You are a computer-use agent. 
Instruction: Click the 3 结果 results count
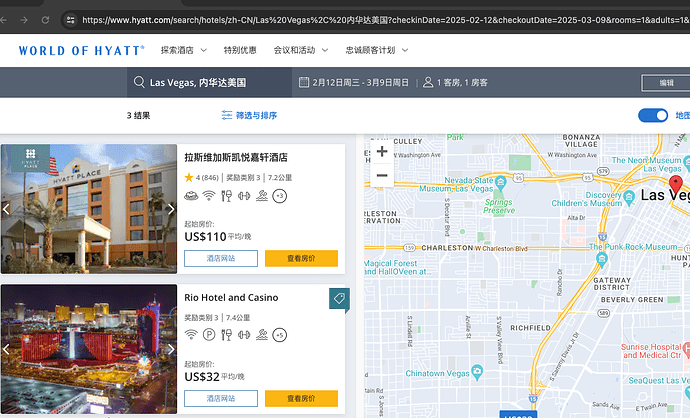pyautogui.click(x=138, y=115)
